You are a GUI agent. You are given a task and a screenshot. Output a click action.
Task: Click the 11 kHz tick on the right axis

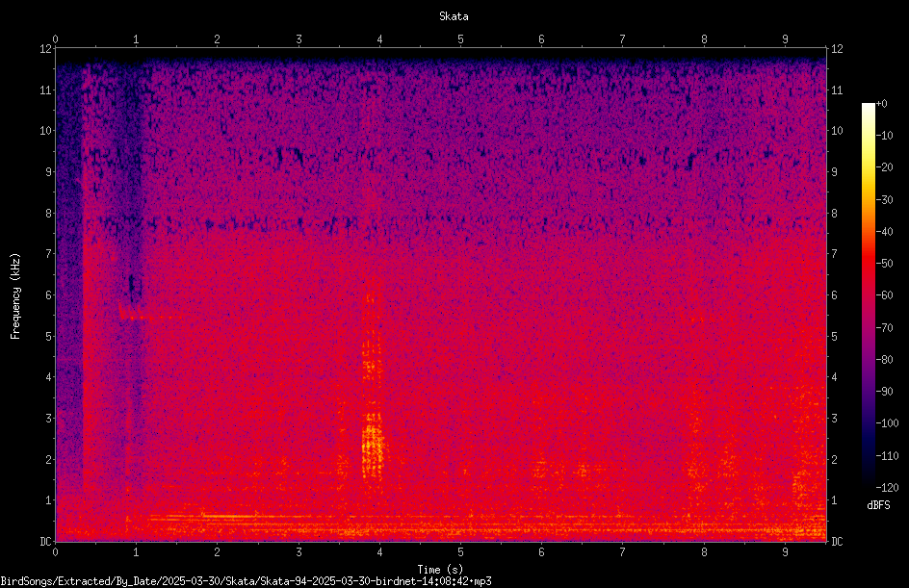[837, 89]
